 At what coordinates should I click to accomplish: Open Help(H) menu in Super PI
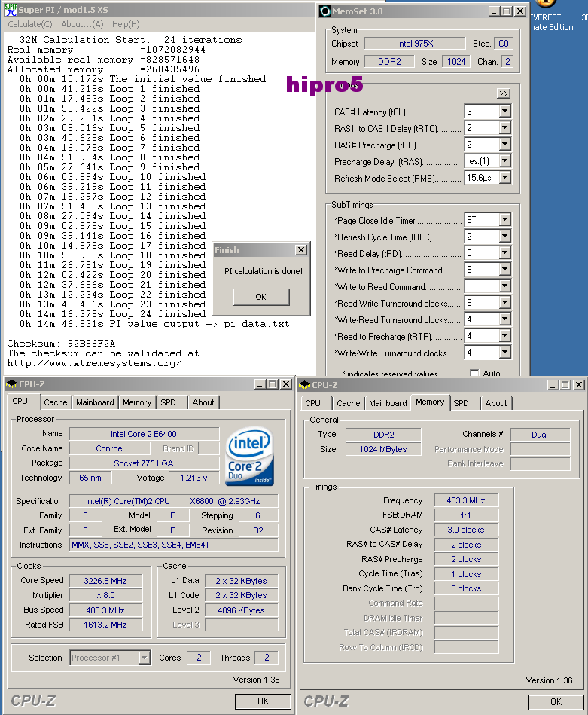[x=126, y=24]
